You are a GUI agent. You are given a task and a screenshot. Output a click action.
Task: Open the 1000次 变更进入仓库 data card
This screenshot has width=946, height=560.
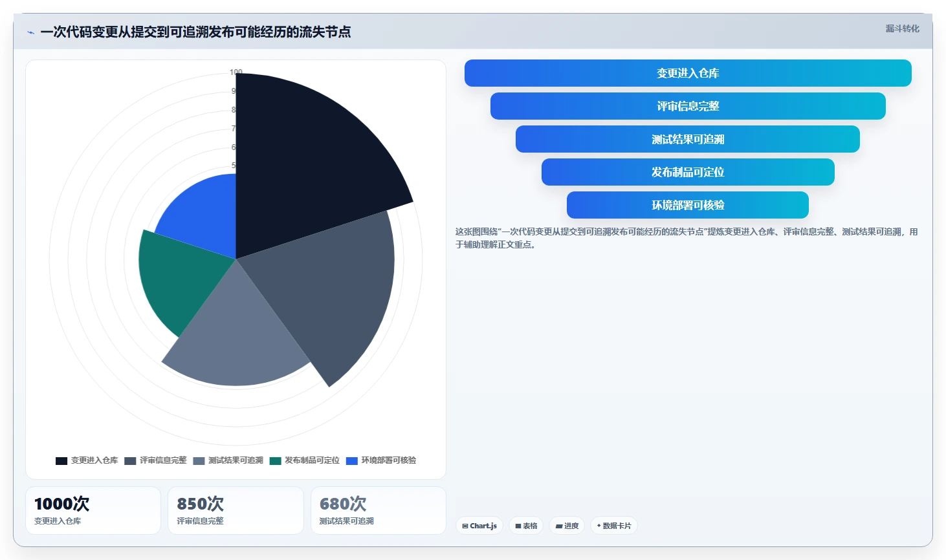pyautogui.click(x=93, y=511)
